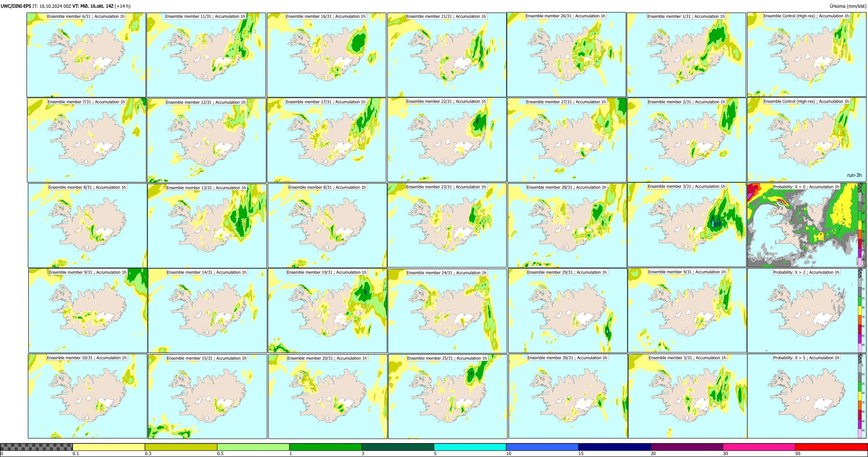
Task: Open the Probability X > 5 map
Action: 806,396
